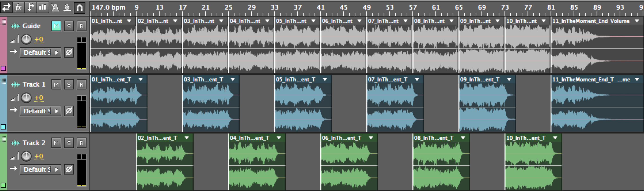Click bar 81 on the timeline ruler
Viewport: 644px width, 191px height.
pos(551,7)
